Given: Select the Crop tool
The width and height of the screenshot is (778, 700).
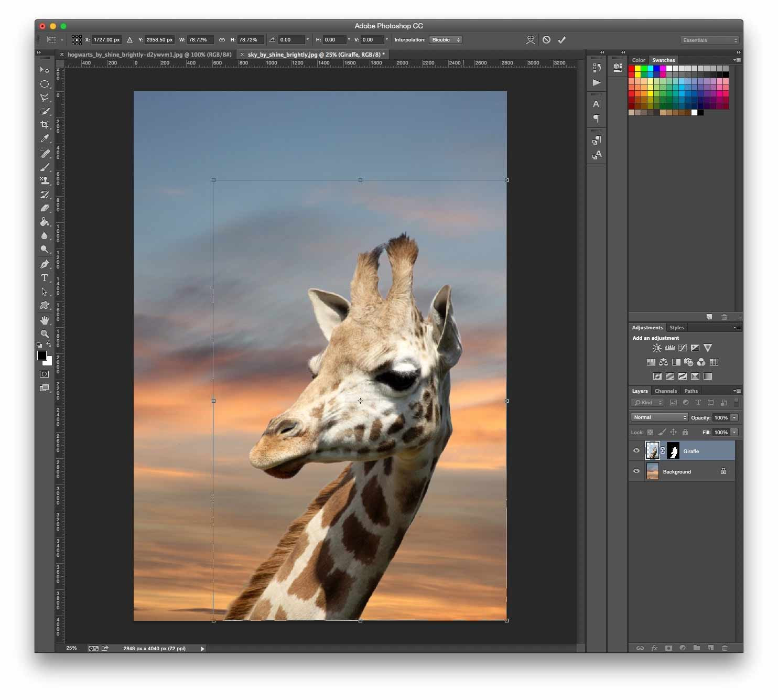Looking at the screenshot, I should pos(45,125).
